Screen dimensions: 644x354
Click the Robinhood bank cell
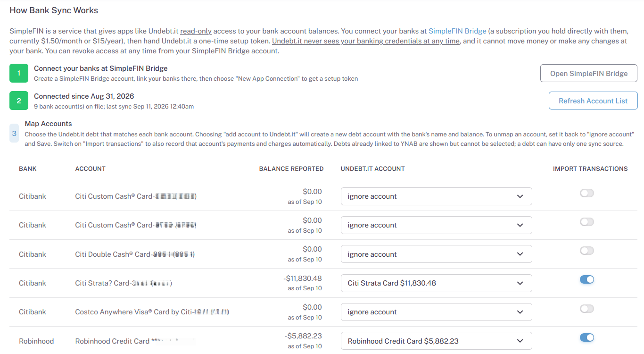pos(36,341)
